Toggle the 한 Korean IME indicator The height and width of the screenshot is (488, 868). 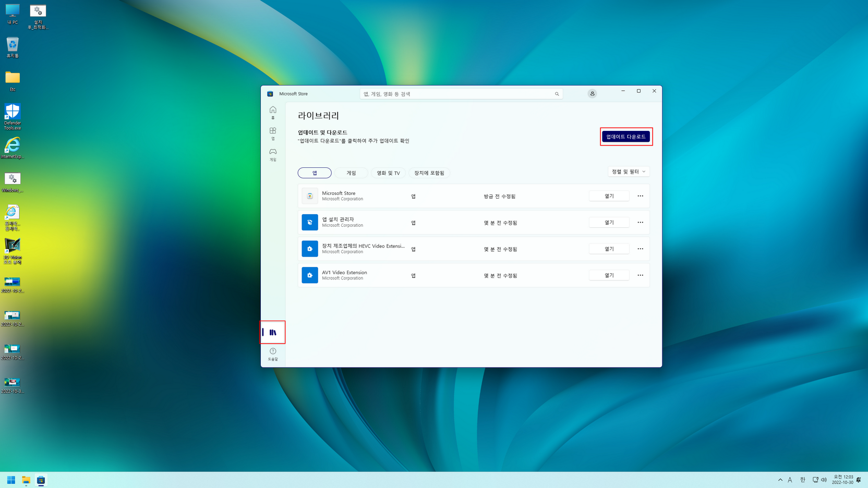(x=803, y=480)
